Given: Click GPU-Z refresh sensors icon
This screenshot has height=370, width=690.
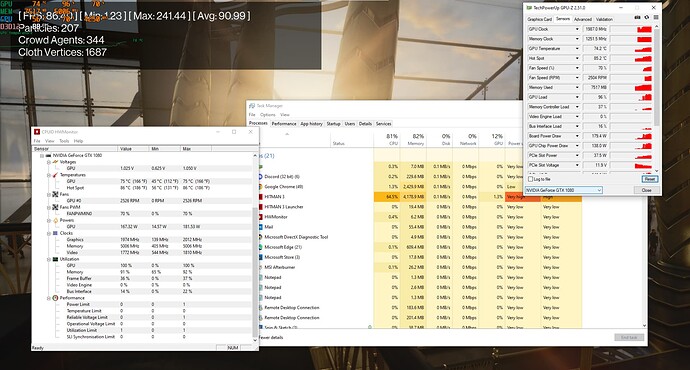Looking at the screenshot, I should pos(646,18).
